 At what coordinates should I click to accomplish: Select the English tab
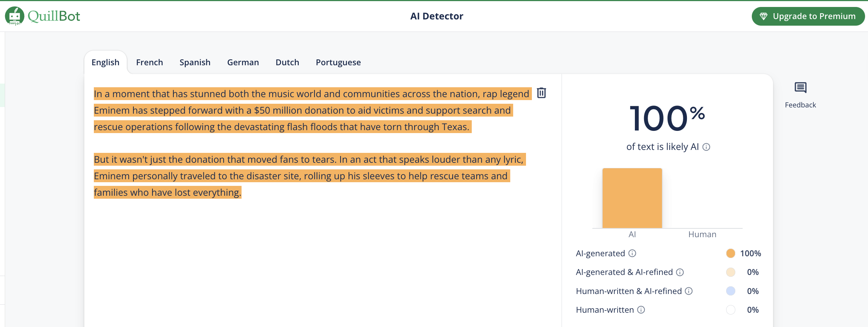106,62
